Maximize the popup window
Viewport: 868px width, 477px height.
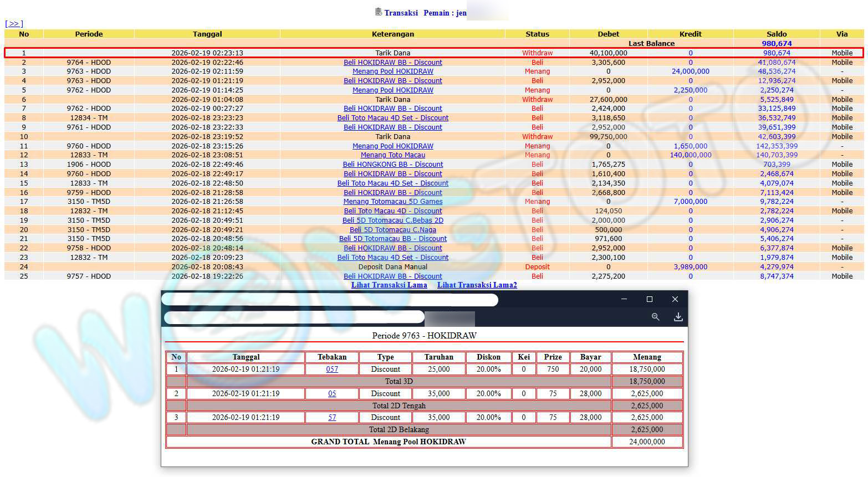click(x=650, y=299)
